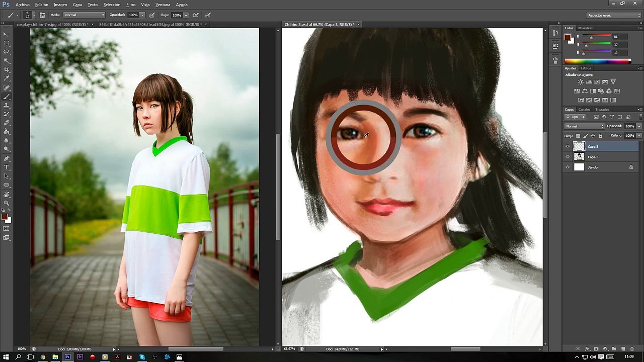Select the Magic Wand tool

7,61
